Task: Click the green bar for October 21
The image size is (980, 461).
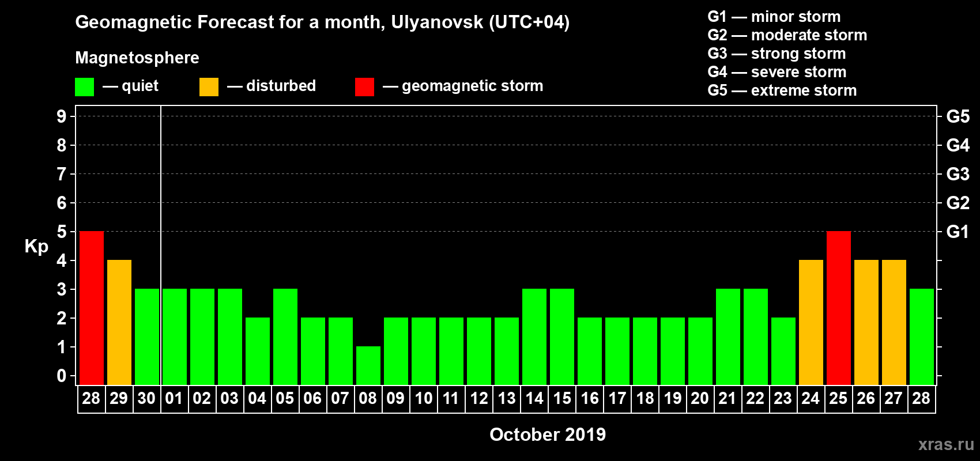Action: pyautogui.click(x=728, y=337)
